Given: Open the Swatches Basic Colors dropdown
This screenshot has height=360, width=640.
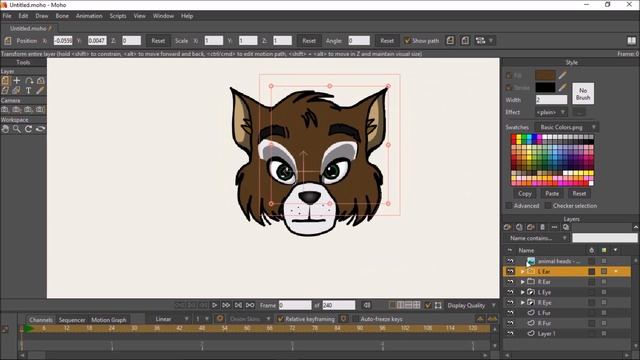Looking at the screenshot, I should click(x=567, y=127).
